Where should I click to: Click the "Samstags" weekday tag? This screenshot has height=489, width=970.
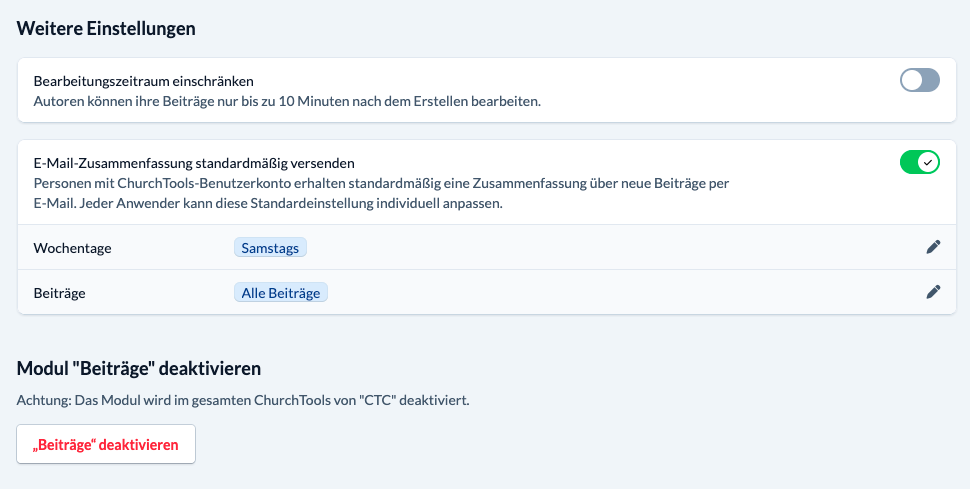270,248
